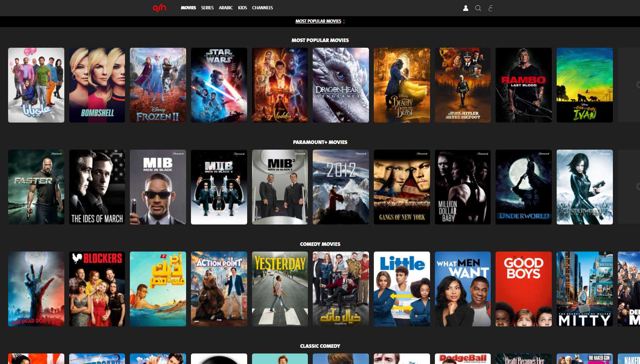This screenshot has height=364, width=640.
Task: Navigate to Channels
Action: click(262, 8)
